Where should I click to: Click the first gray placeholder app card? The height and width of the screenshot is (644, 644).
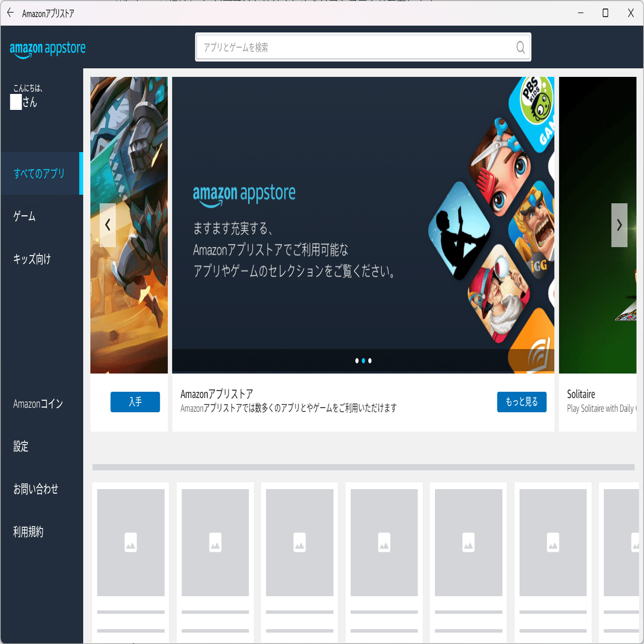[130, 542]
